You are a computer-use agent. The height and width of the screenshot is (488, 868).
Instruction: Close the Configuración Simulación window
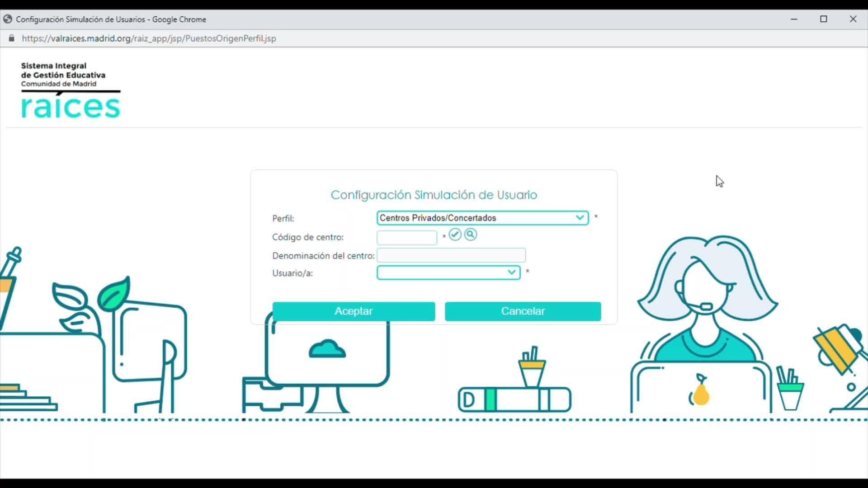pyautogui.click(x=853, y=19)
